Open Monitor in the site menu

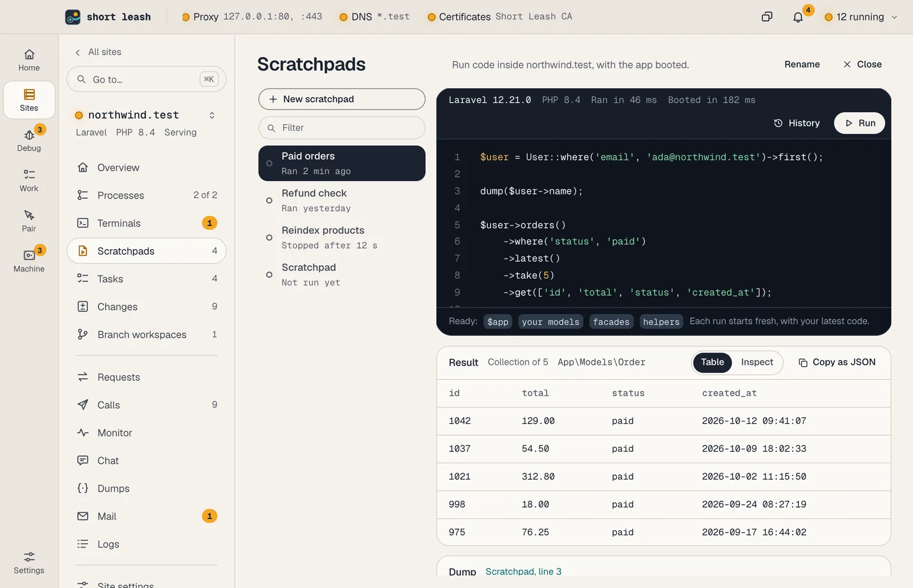[147, 433]
